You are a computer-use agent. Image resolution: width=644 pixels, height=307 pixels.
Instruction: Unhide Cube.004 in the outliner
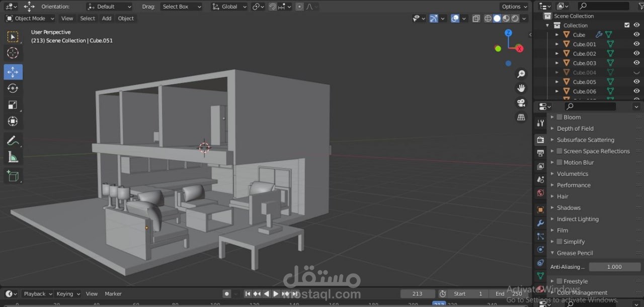pos(636,72)
